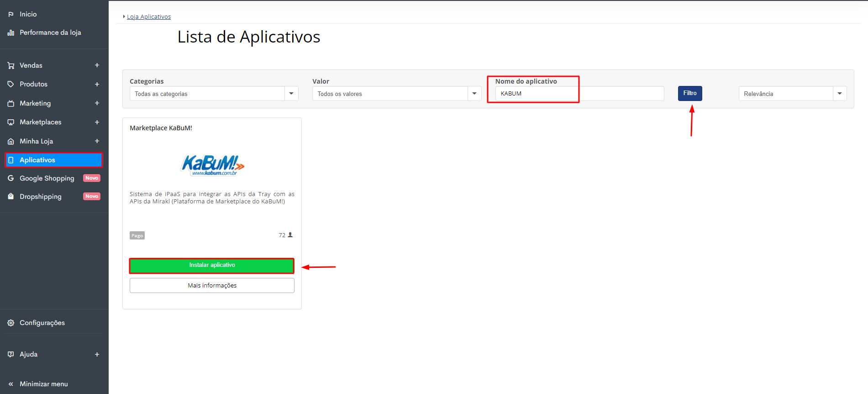This screenshot has height=394, width=868.
Task: Click the Inicio flag icon
Action: tap(11, 15)
